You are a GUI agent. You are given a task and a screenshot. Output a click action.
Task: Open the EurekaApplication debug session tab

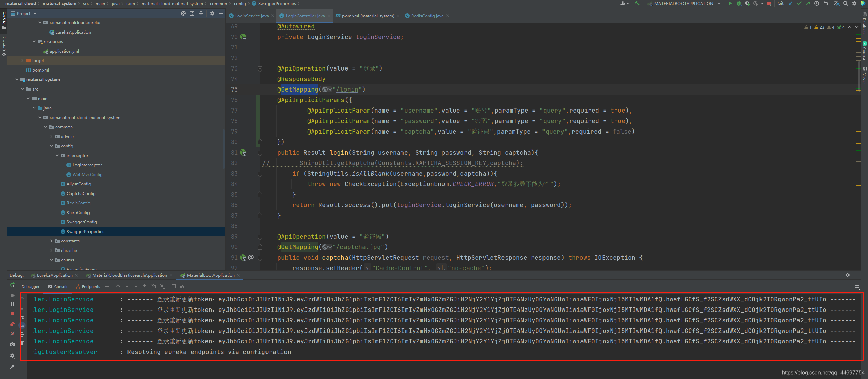[54, 275]
